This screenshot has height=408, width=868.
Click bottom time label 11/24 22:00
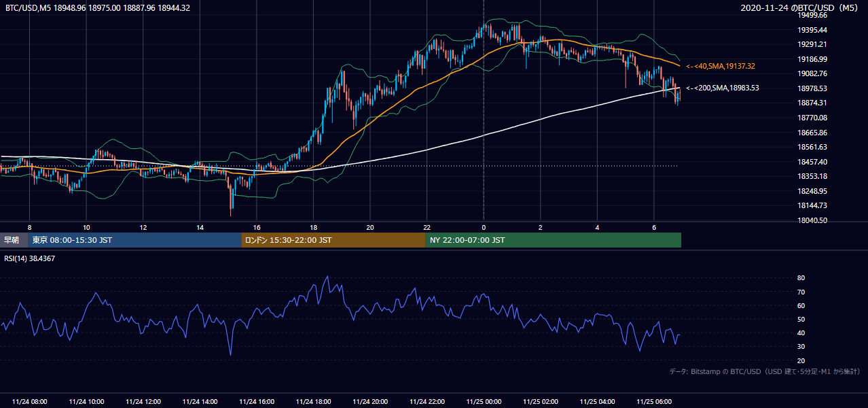pyautogui.click(x=427, y=402)
